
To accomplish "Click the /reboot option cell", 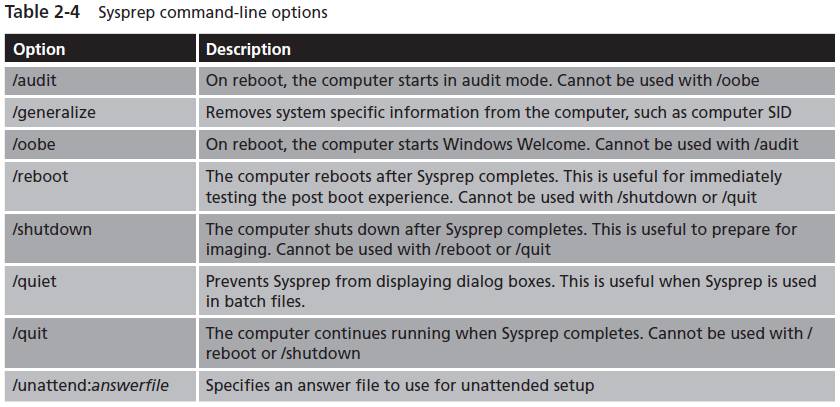I will click(x=100, y=186).
